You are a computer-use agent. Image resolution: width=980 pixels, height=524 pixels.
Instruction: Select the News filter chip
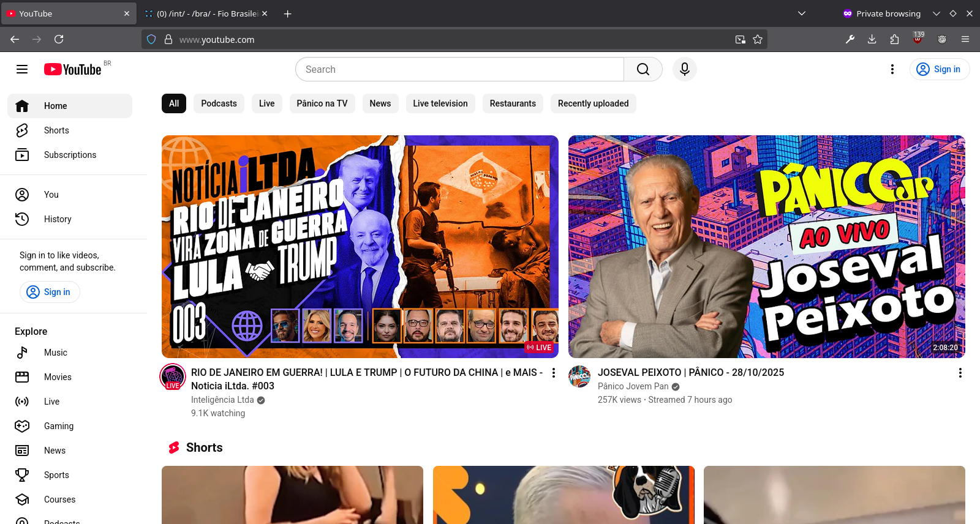coord(380,103)
